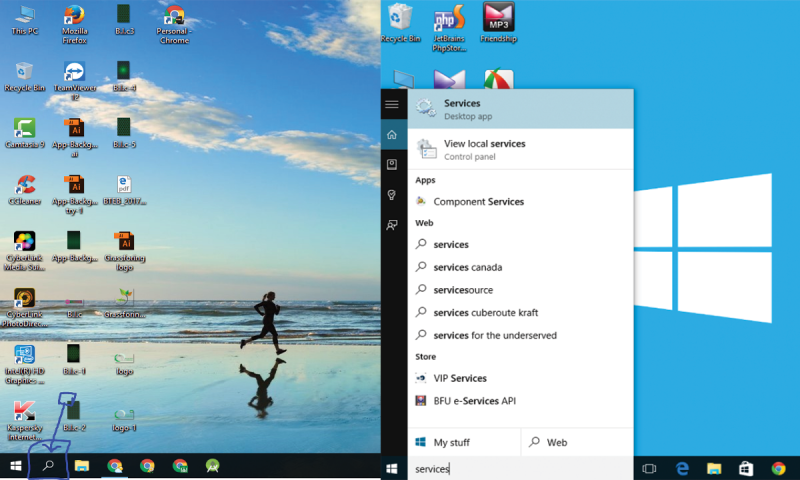Click the search box containing 'services'
The height and width of the screenshot is (480, 800).
[520, 468]
